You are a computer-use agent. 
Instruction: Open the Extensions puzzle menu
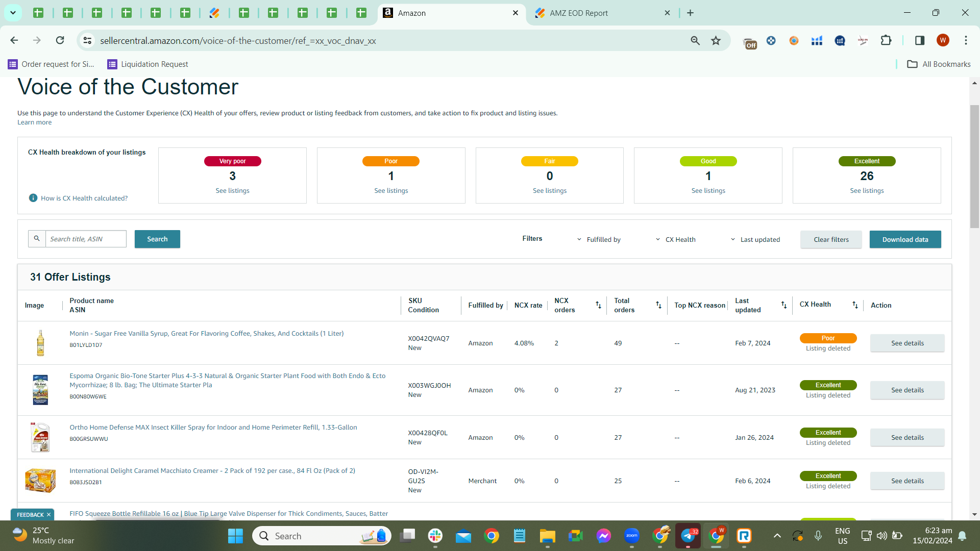(886, 40)
